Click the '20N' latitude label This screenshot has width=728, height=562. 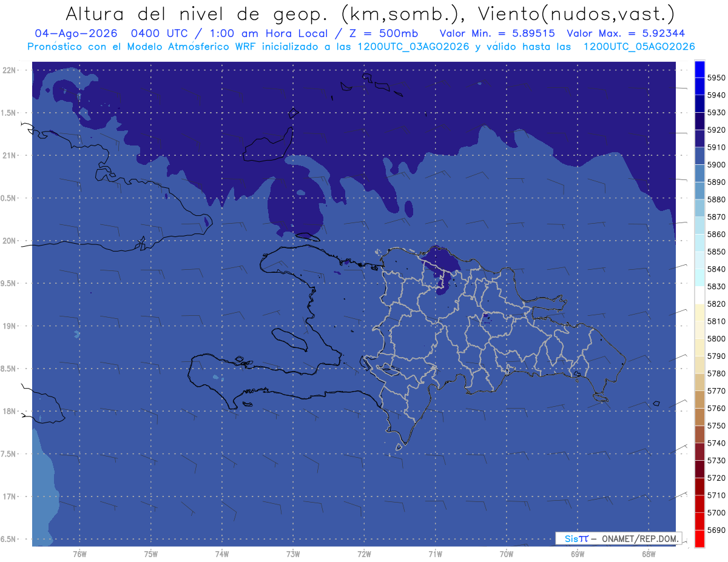[x=9, y=241]
